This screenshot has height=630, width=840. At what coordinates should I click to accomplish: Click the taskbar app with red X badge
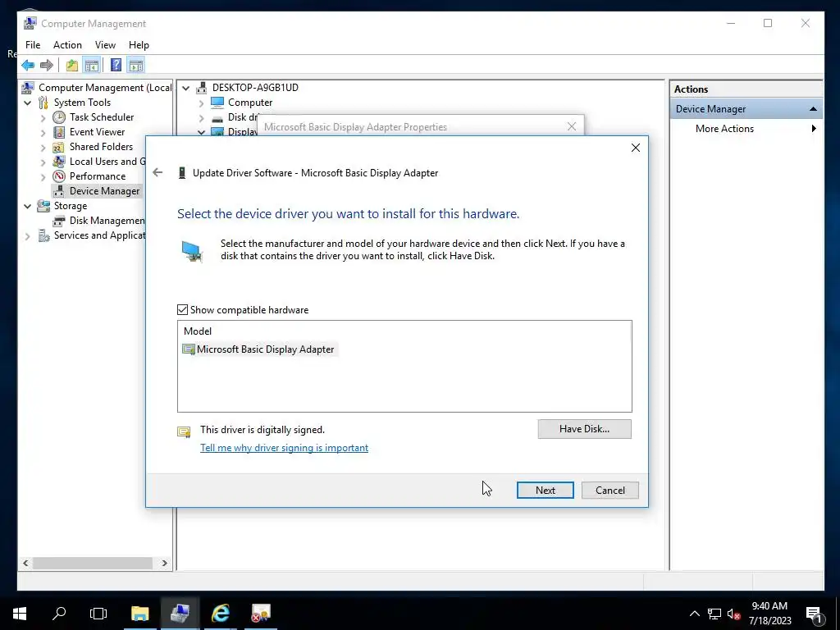click(261, 614)
